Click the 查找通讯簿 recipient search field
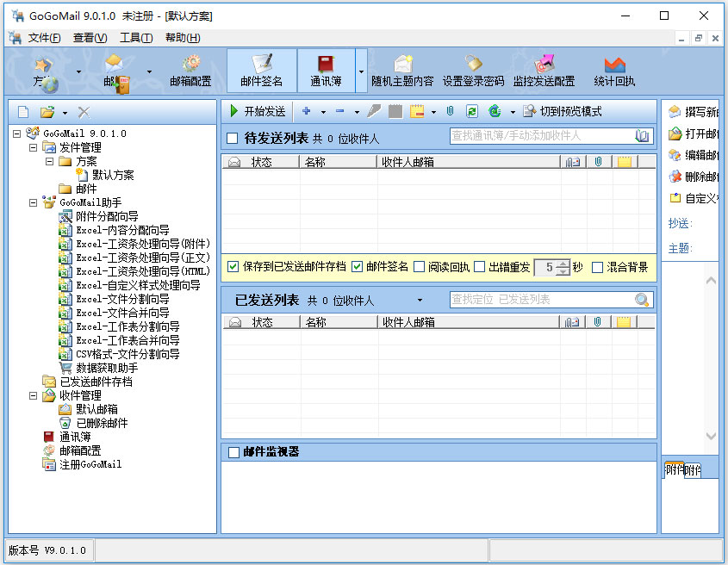728x565 pixels. tap(541, 136)
